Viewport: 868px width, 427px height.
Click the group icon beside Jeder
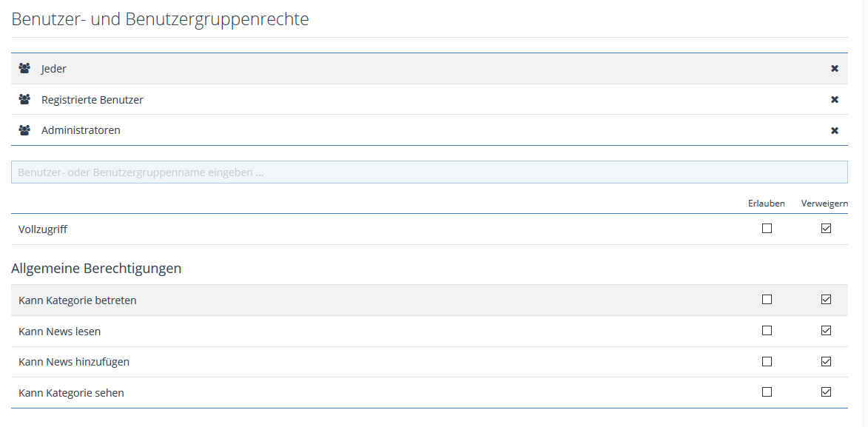coord(24,69)
